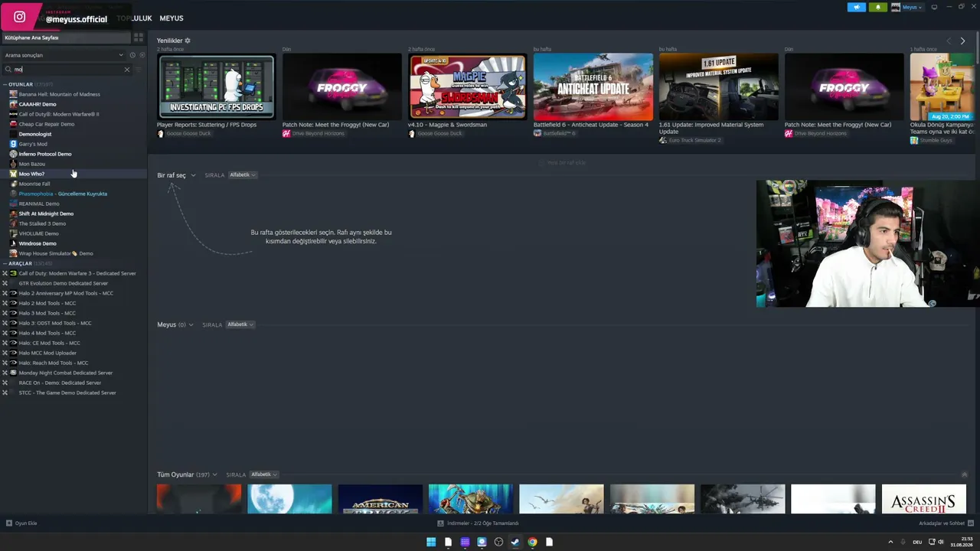Select Halo 2 Anniversary MP Mod Tools
This screenshot has width=980, height=551.
click(x=66, y=293)
